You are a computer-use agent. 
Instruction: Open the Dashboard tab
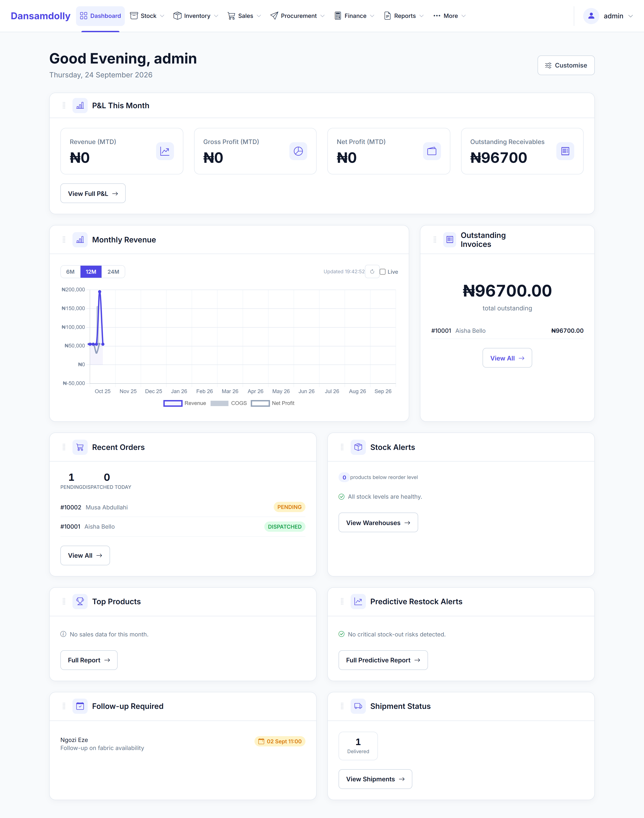(x=100, y=16)
